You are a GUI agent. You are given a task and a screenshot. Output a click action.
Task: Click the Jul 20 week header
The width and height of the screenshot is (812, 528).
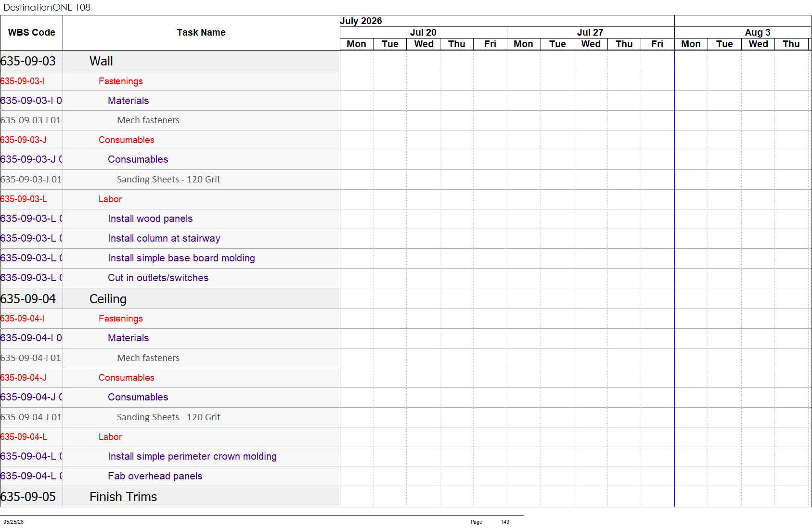(x=423, y=32)
